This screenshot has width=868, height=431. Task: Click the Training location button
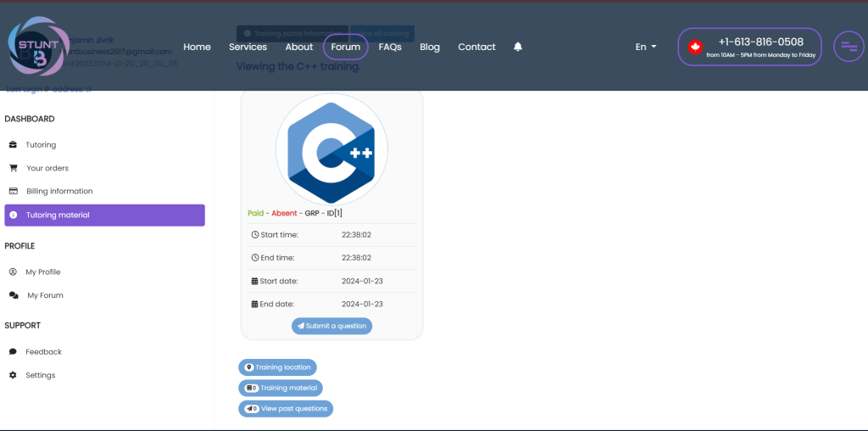pos(277,367)
